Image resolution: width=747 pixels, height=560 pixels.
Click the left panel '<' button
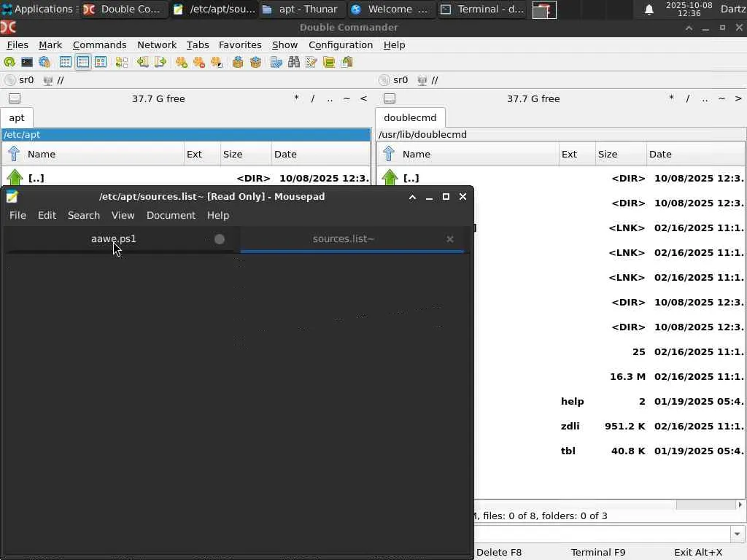click(x=363, y=98)
